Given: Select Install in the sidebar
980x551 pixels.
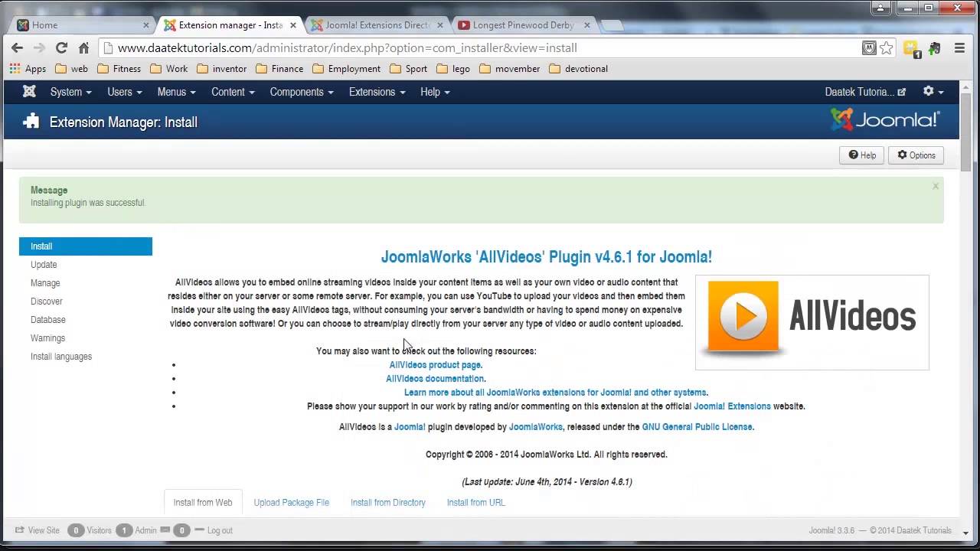Looking at the screenshot, I should pos(86,246).
